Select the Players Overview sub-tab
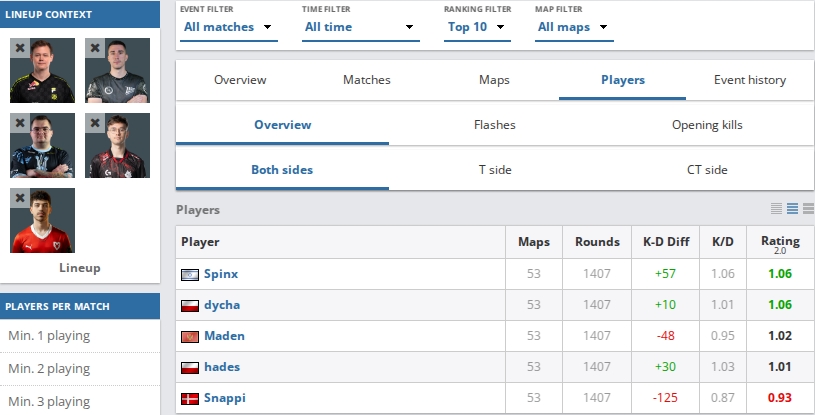Screen dimensions: 815x415 [x=282, y=125]
